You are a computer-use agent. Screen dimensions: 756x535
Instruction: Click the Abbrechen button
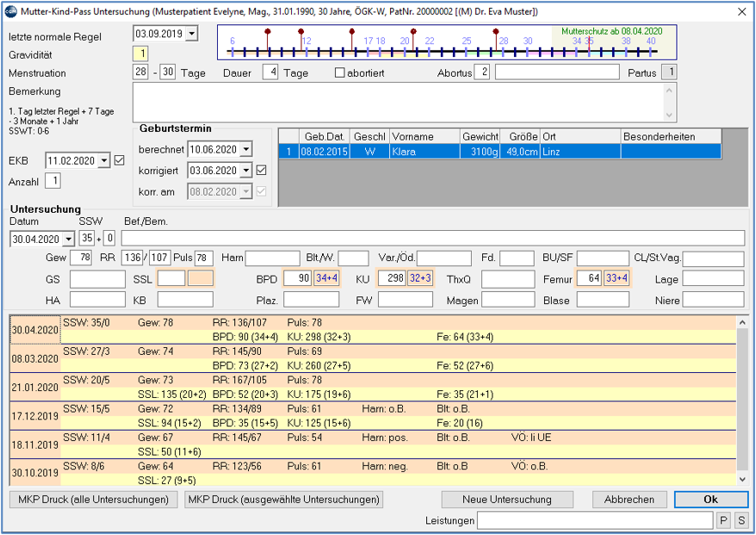pyautogui.click(x=629, y=500)
